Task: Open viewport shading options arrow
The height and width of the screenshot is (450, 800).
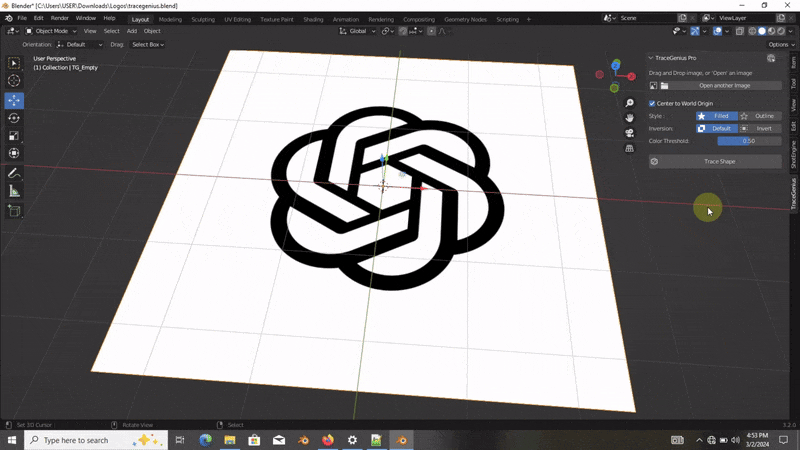Action: point(790,31)
